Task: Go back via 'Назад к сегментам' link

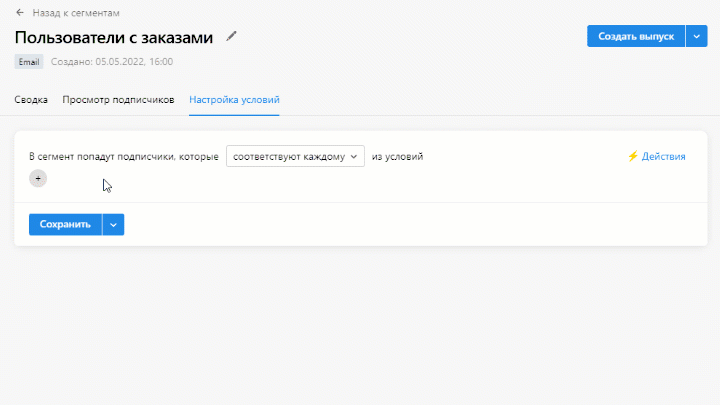Action: tap(76, 13)
